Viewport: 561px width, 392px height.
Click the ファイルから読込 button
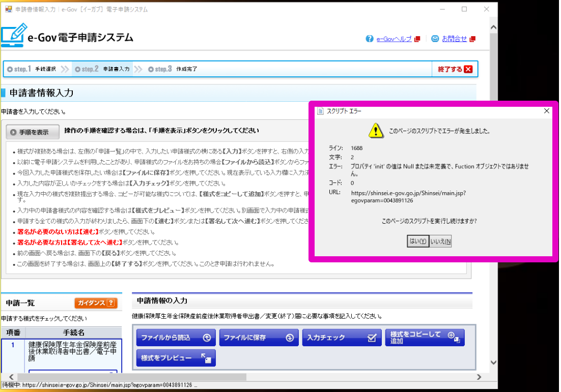click(x=176, y=338)
